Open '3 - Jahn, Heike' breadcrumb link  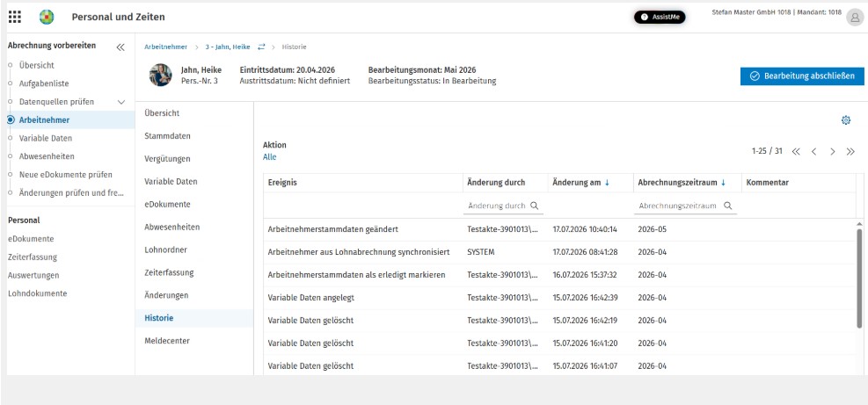227,47
